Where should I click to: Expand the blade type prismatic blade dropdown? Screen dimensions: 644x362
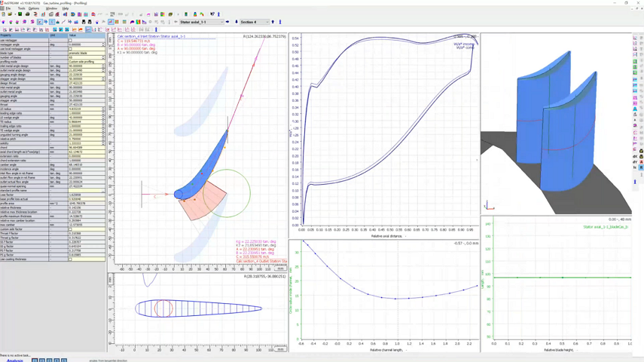85,53
